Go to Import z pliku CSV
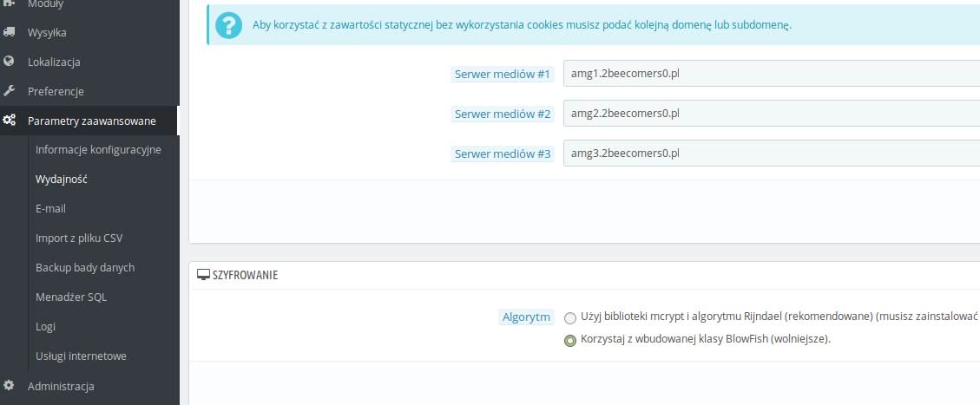 pos(79,238)
